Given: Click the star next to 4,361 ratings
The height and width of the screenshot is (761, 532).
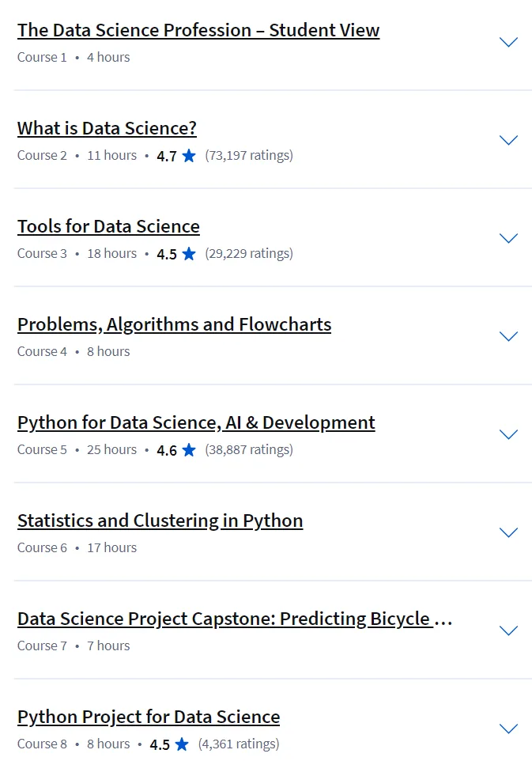Looking at the screenshot, I should pos(182,744).
